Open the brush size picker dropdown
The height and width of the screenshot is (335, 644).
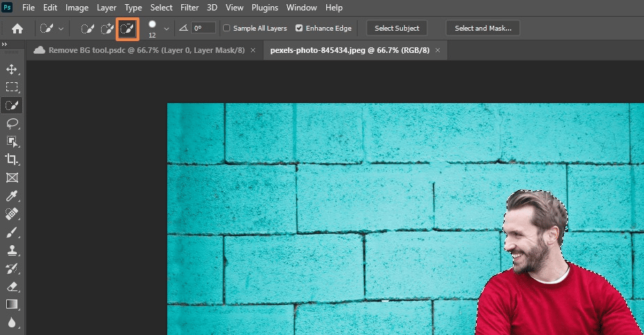pos(166,29)
